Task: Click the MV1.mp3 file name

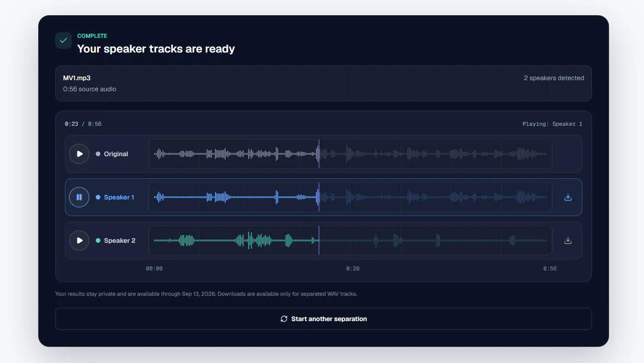Action: pyautogui.click(x=77, y=78)
